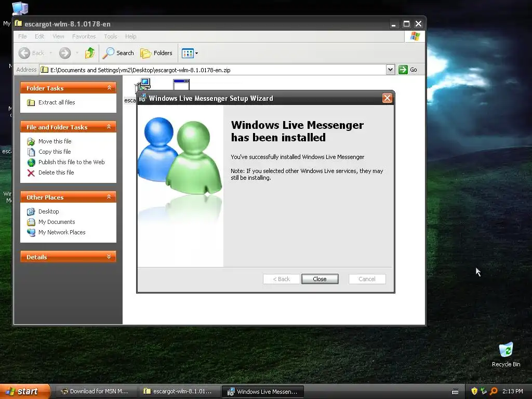This screenshot has width=532, height=399.
Task: Click the Windows flag logo in Explorer
Action: 415,36
